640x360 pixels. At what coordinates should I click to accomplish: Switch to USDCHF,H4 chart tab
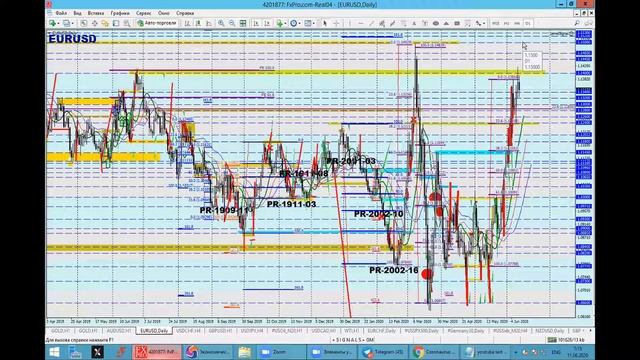[x=188, y=331]
